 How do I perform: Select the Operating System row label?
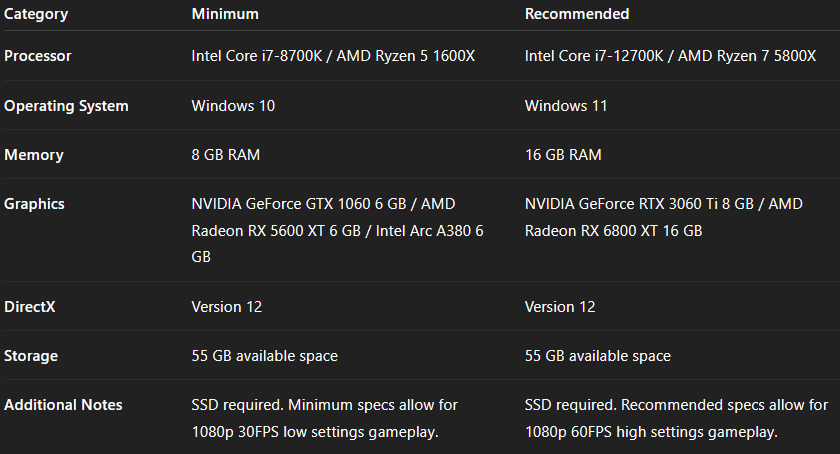[x=66, y=106]
